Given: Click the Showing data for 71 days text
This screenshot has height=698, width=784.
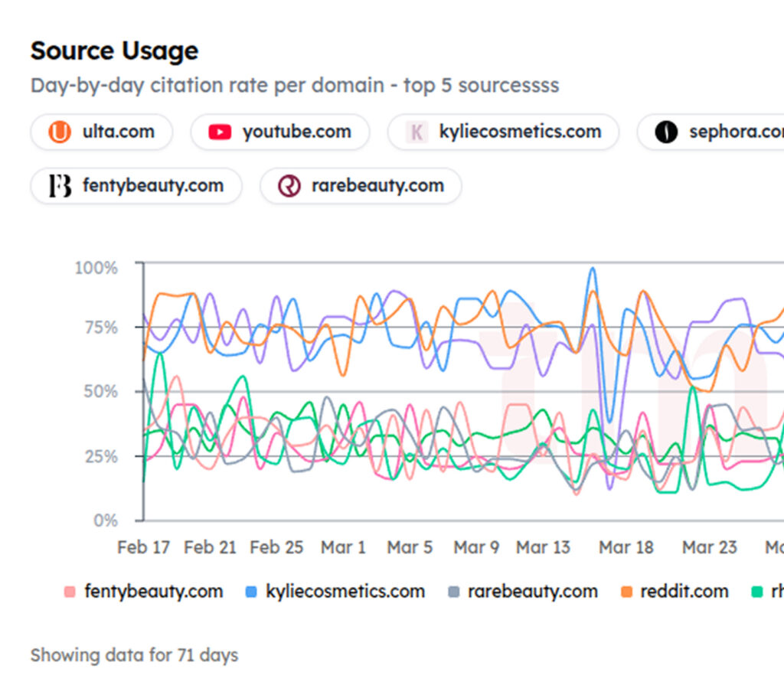Looking at the screenshot, I should pos(135,655).
